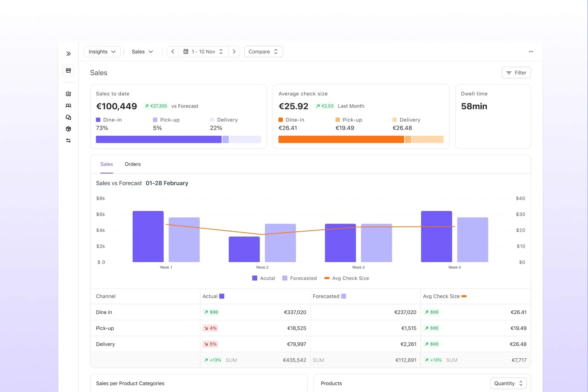588x392 pixels.
Task: Expand the sidebar with double-chevron icon
Action: 68,54
